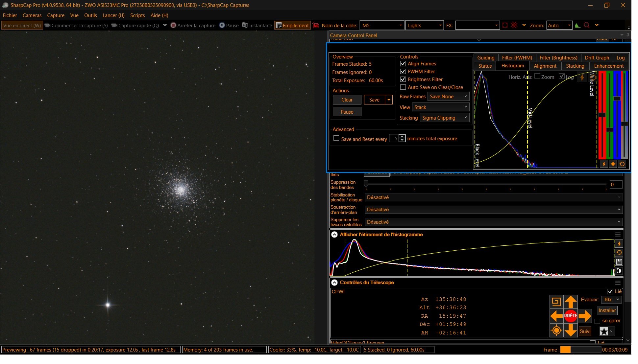Image resolution: width=638 pixels, height=364 pixels.
Task: Move telescope right with the right arrow
Action: point(585,316)
